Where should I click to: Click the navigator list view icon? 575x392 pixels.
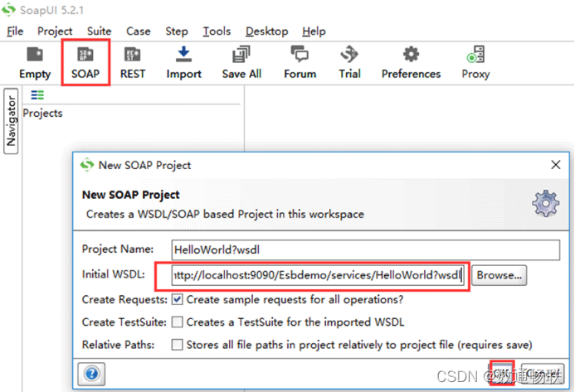(x=37, y=95)
